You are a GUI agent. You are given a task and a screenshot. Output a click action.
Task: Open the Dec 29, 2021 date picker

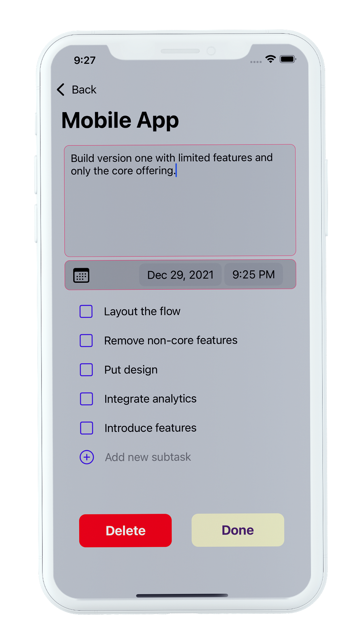coord(180,275)
